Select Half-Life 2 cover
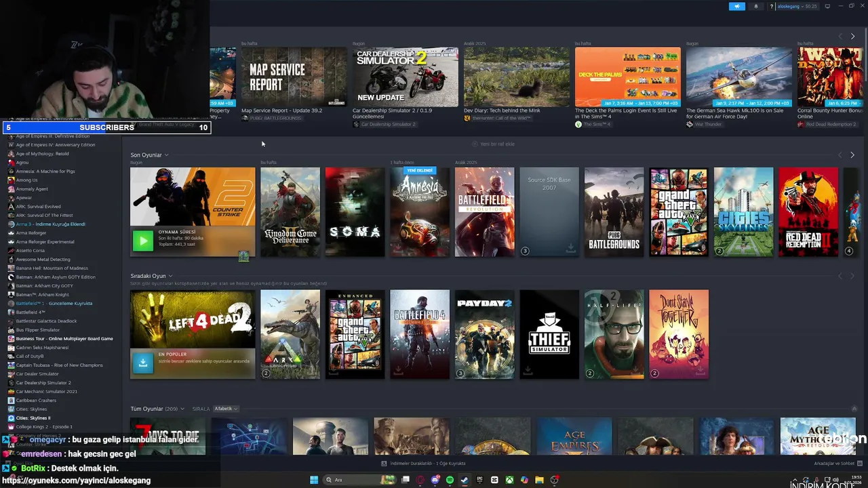868x488 pixels. [614, 334]
